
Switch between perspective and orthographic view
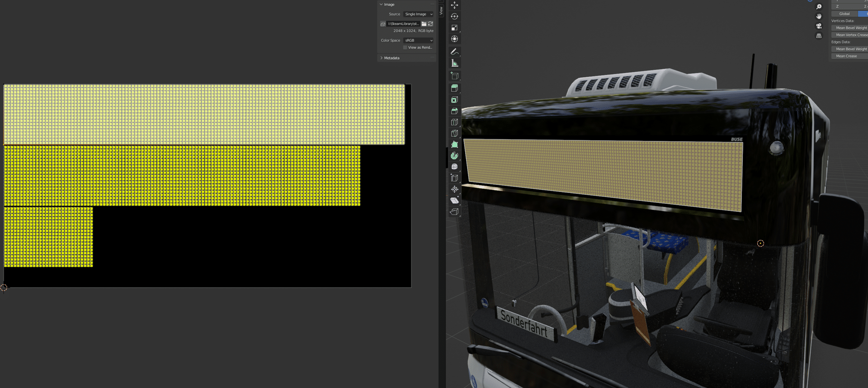819,36
